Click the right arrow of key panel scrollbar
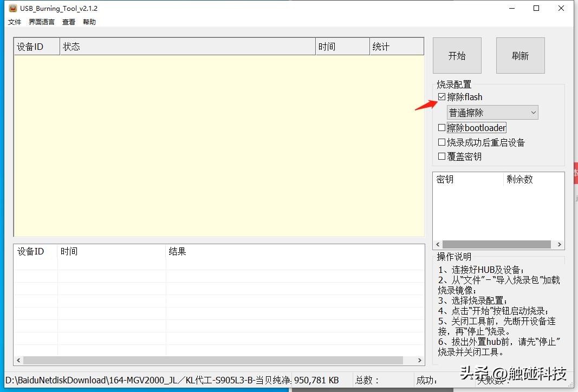This screenshot has width=578, height=392. point(560,244)
